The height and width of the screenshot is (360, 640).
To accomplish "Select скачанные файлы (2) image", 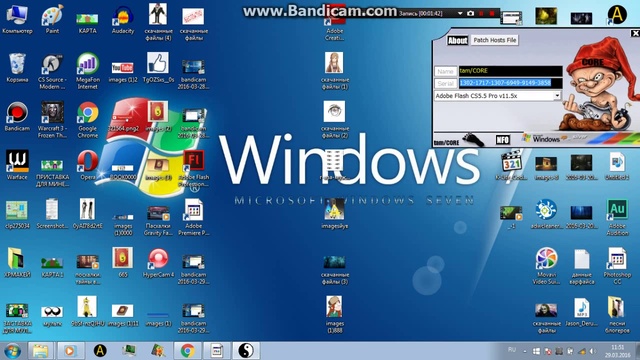I will click(x=334, y=120).
